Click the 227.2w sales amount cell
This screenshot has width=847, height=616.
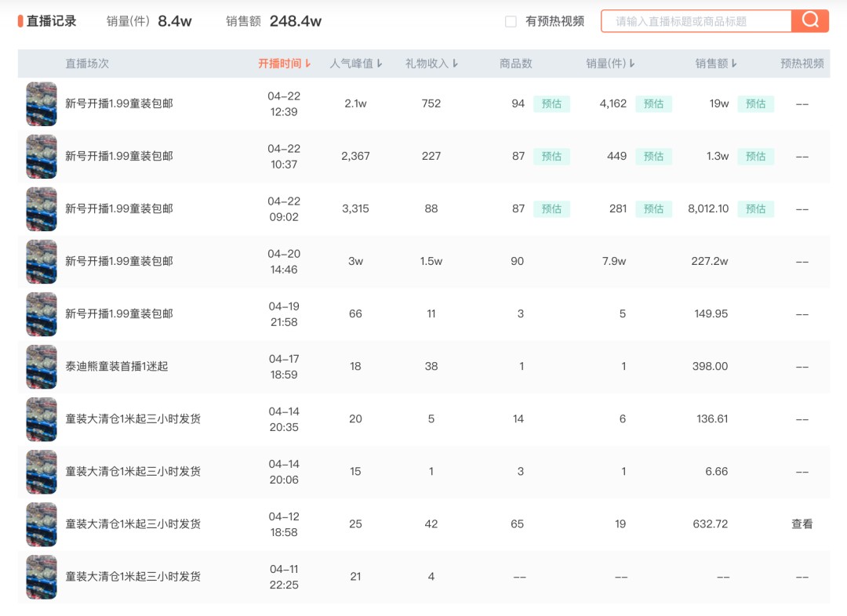click(x=710, y=261)
